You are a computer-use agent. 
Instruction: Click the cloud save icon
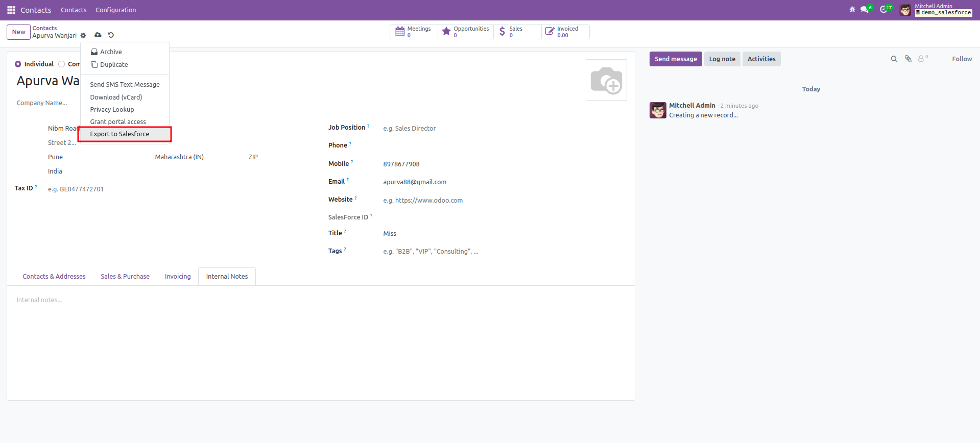click(x=98, y=35)
